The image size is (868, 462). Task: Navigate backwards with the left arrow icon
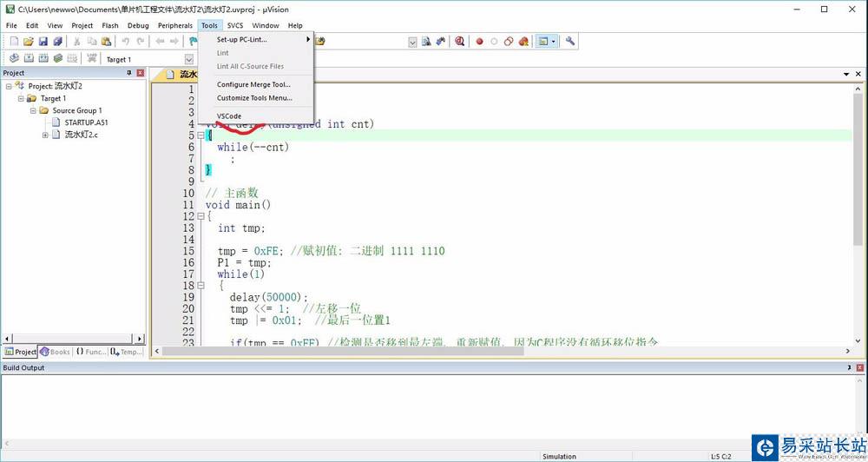click(160, 42)
